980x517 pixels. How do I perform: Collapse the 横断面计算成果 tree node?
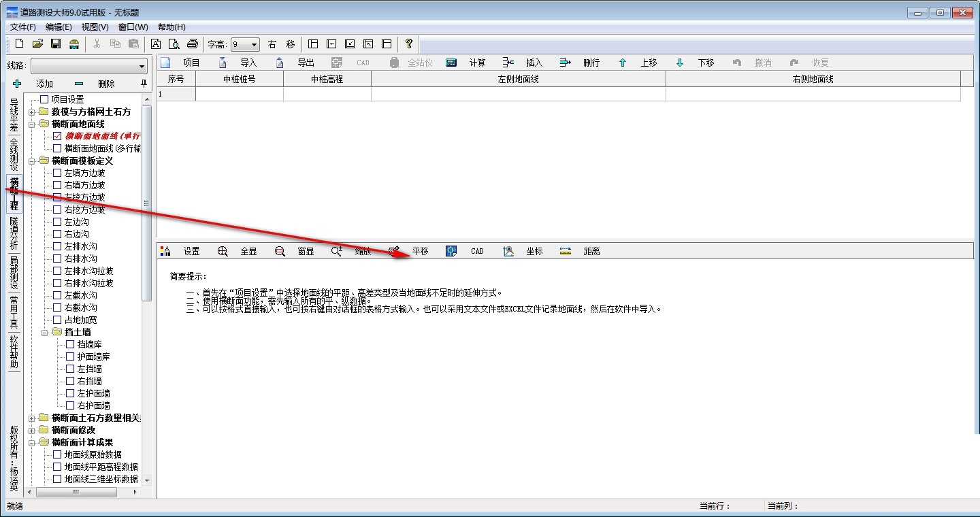[x=31, y=442]
